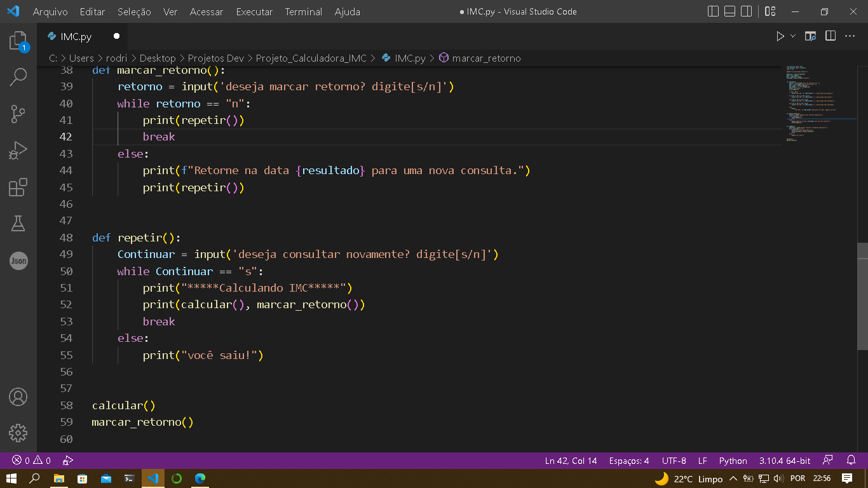Open the Arquivo menu
This screenshot has width=868, height=488.
coord(50,11)
